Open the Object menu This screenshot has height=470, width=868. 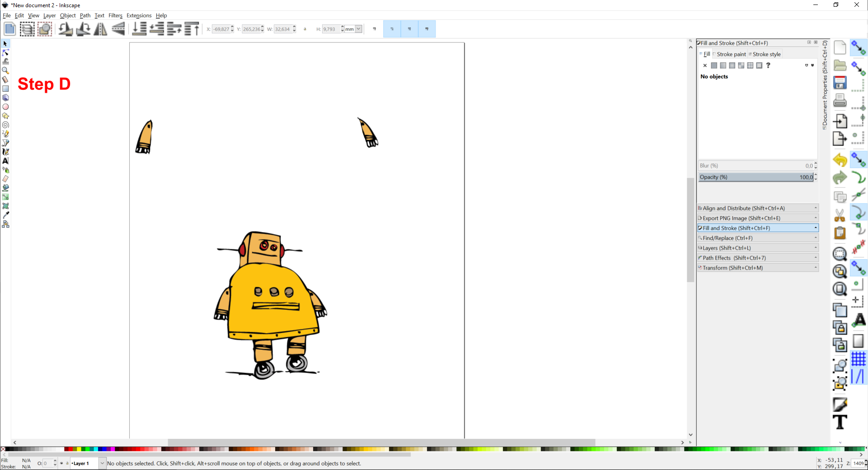click(68, 15)
